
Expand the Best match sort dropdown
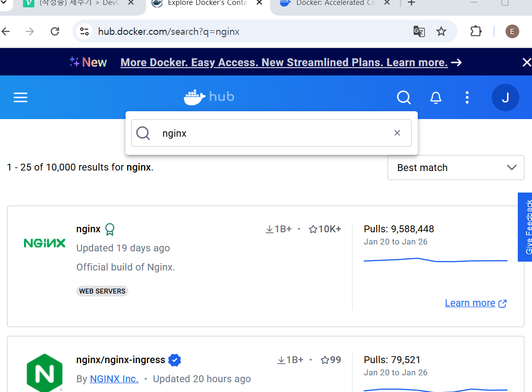[x=456, y=168]
